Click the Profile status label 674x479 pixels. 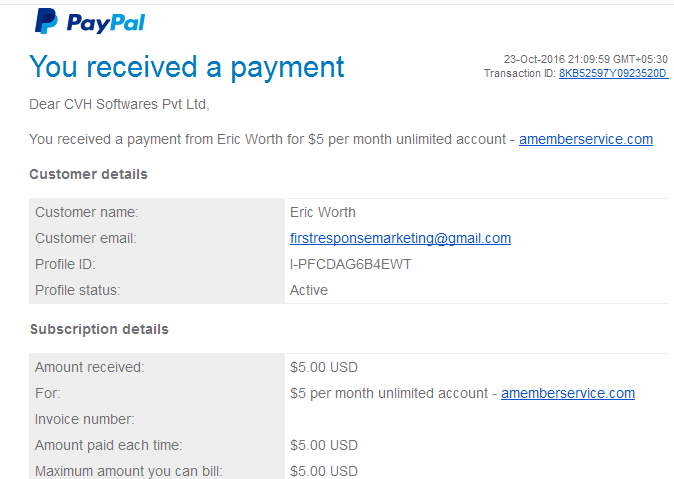click(78, 290)
